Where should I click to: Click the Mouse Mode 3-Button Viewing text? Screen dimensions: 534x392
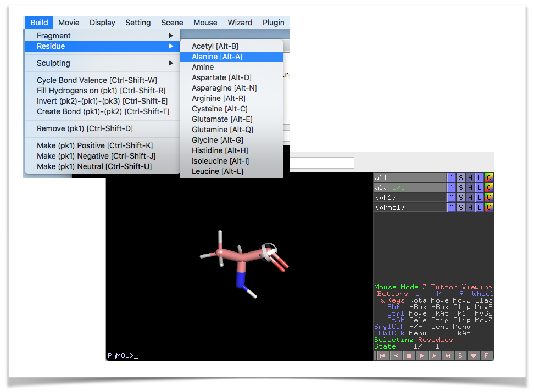point(433,287)
